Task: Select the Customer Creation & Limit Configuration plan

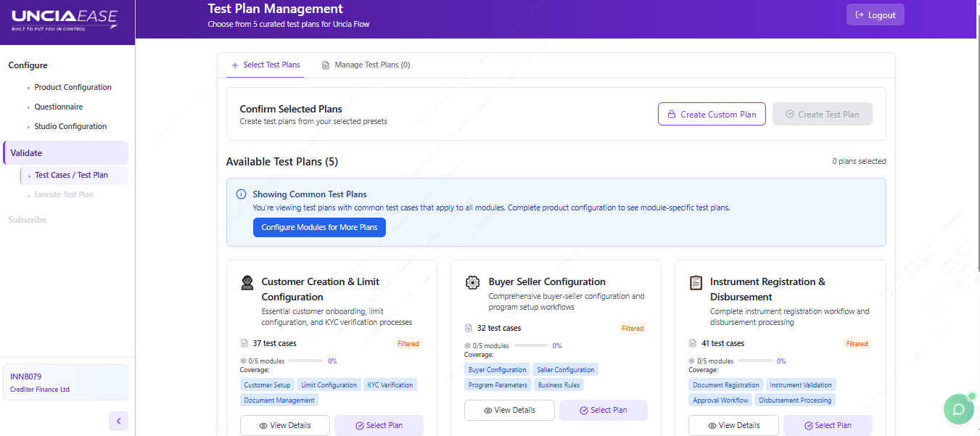Action: 379,425
